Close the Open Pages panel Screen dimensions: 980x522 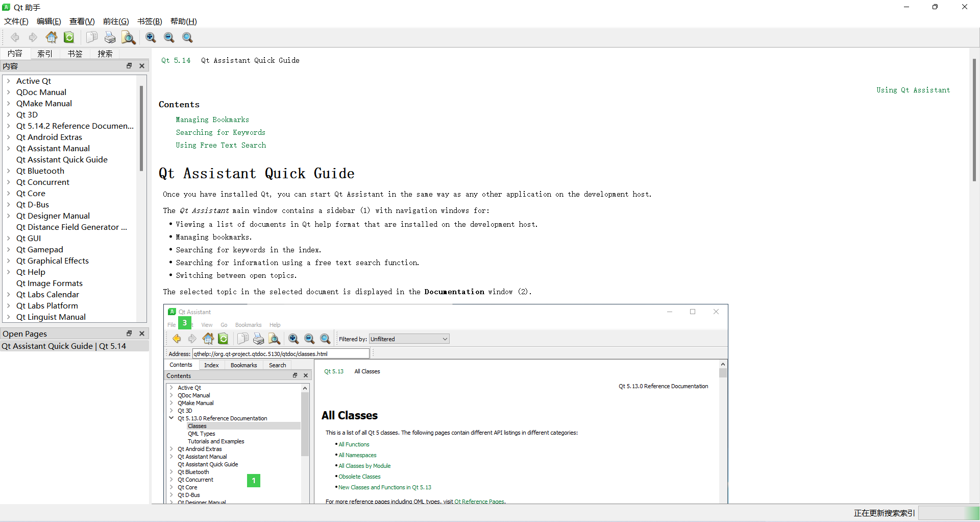(x=142, y=334)
